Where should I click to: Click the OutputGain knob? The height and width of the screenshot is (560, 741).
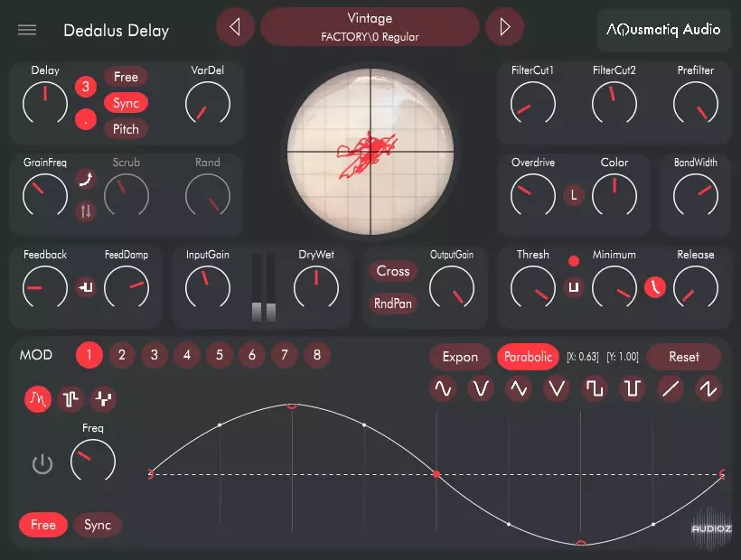[451, 287]
